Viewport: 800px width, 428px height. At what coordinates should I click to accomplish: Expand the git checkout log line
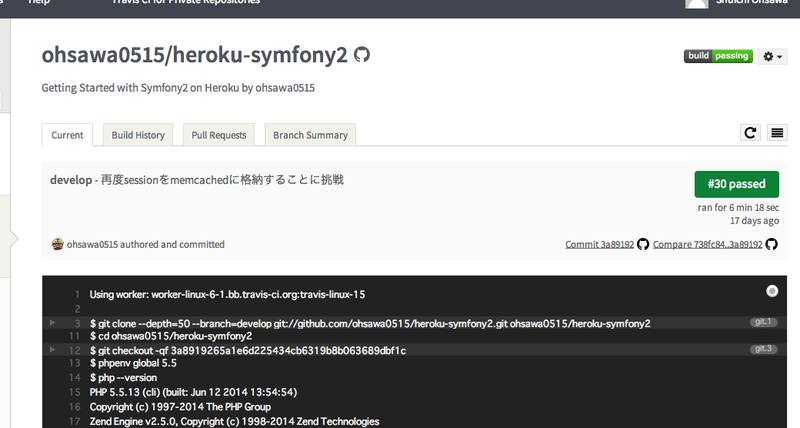(52, 349)
